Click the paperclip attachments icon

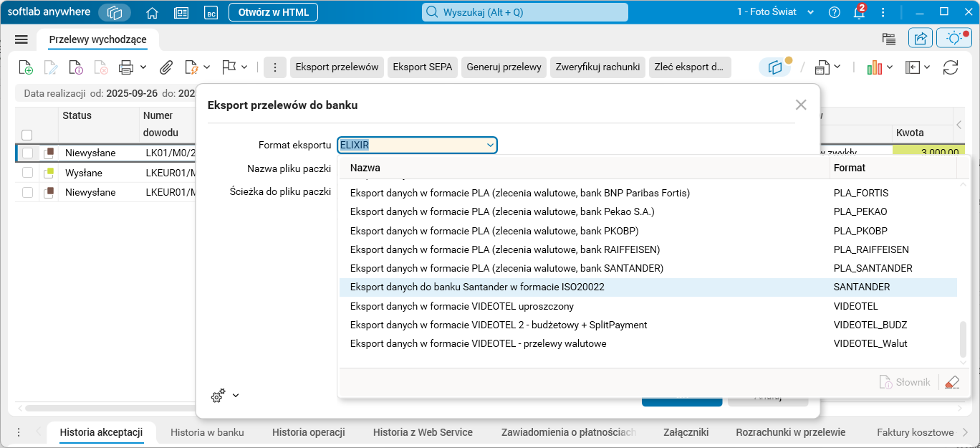coord(166,67)
